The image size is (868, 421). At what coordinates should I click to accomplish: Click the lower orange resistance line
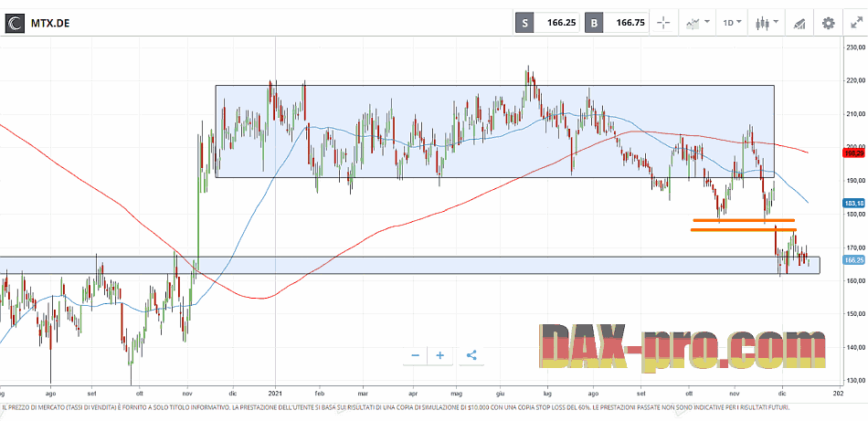coord(744,229)
